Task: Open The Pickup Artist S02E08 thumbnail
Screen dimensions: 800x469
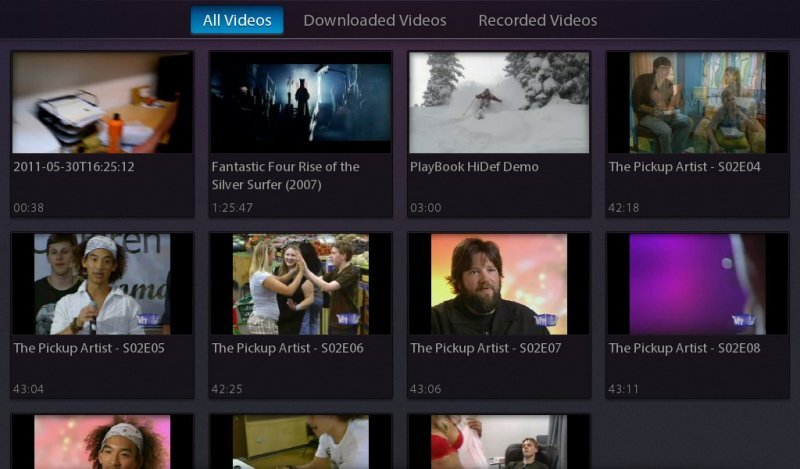Action: [697, 284]
